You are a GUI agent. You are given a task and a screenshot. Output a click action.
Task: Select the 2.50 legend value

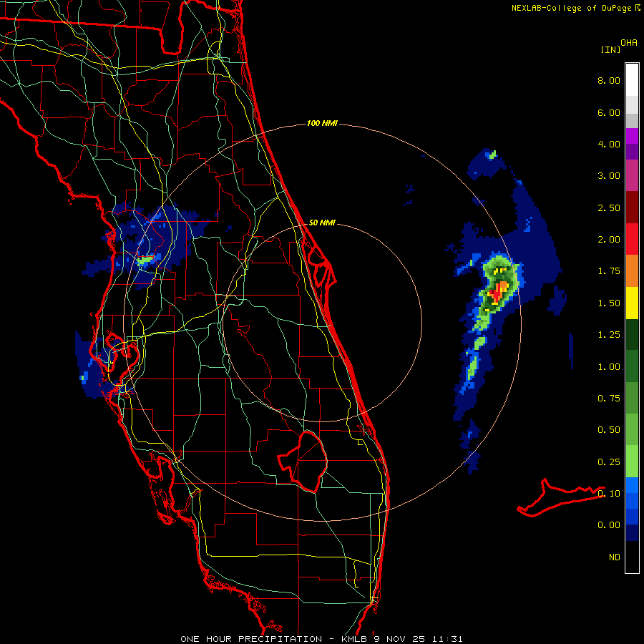tap(609, 208)
